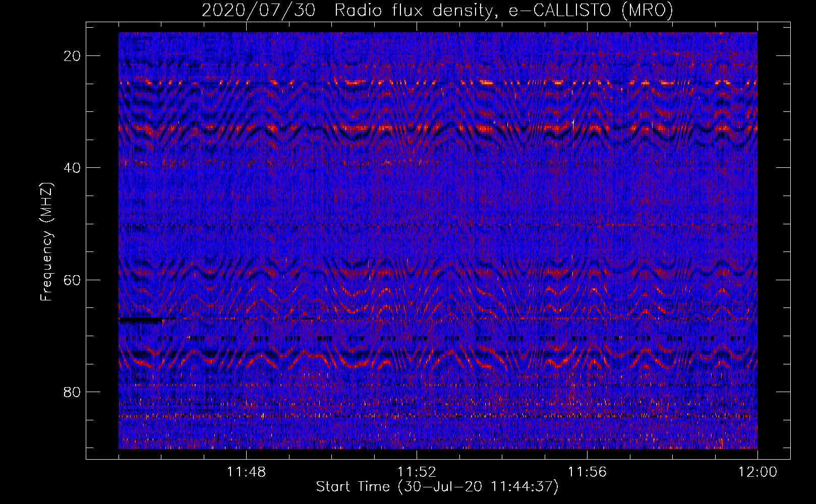Click the 11:52 time tick label

[417, 472]
